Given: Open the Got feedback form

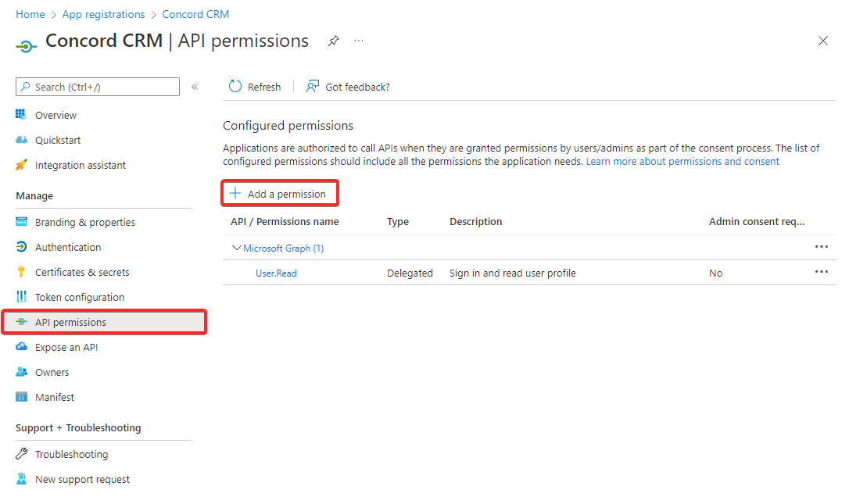Looking at the screenshot, I should pos(348,87).
